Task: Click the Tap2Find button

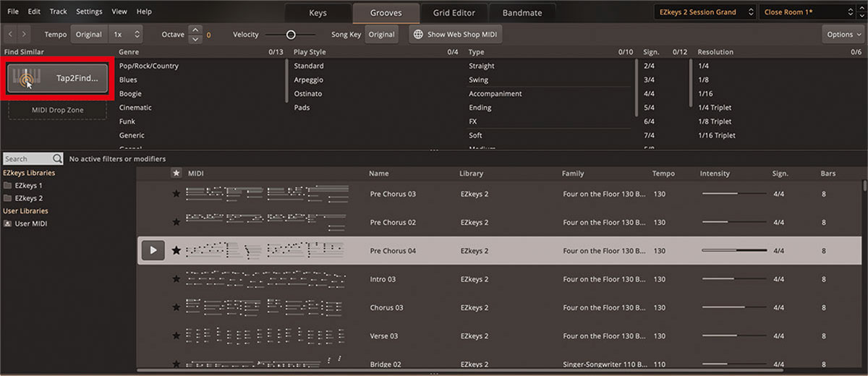Action: [58, 78]
